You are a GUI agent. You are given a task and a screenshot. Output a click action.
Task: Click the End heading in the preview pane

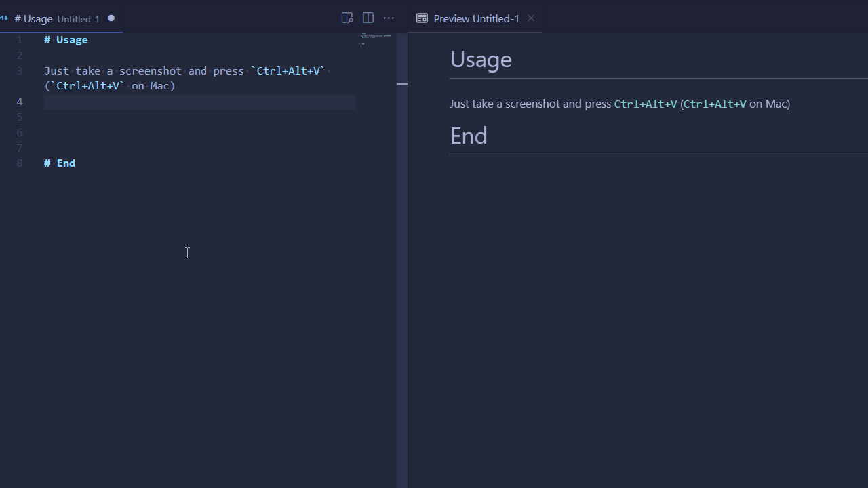click(469, 136)
